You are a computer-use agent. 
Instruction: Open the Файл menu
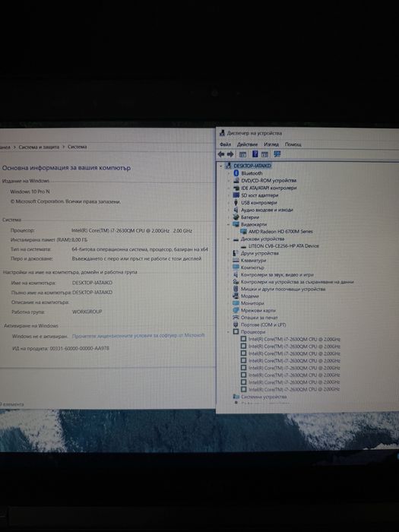(x=225, y=144)
